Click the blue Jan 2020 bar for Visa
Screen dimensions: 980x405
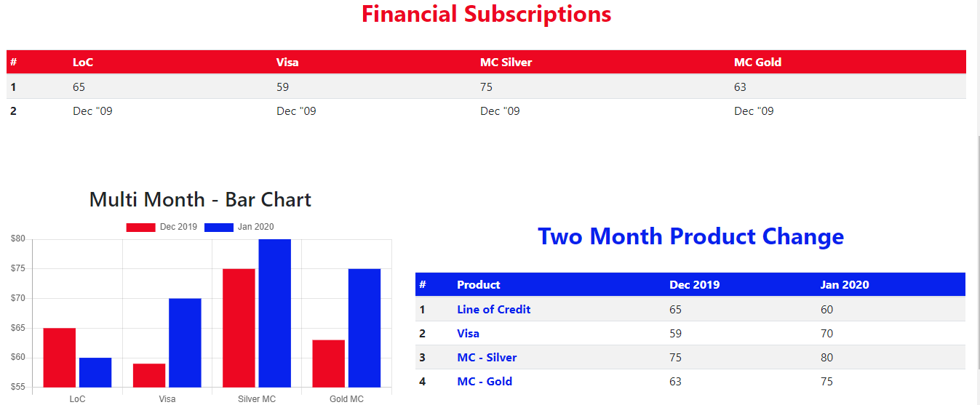point(185,342)
